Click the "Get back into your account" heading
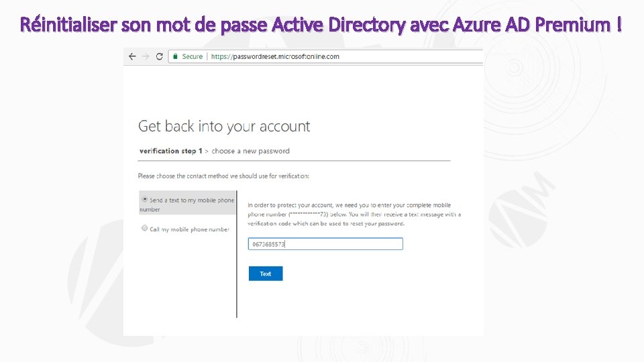The image size is (644, 362). tap(223, 126)
